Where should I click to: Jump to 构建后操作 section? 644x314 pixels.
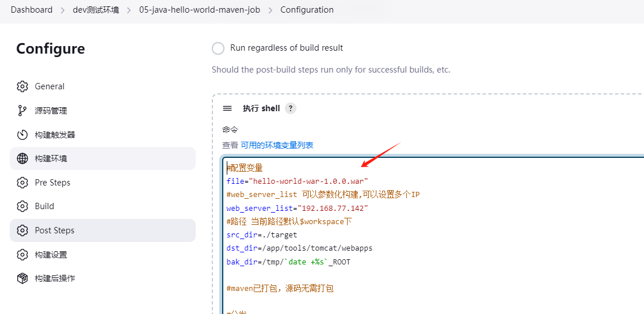point(102,278)
